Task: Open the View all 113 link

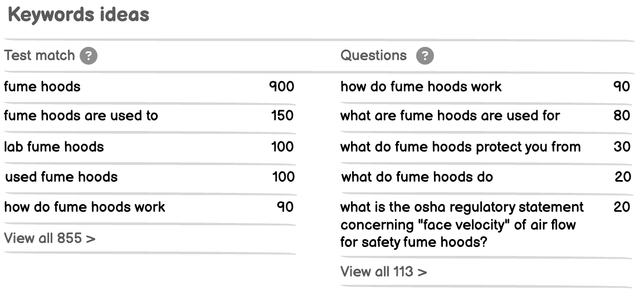Action: coord(384,271)
